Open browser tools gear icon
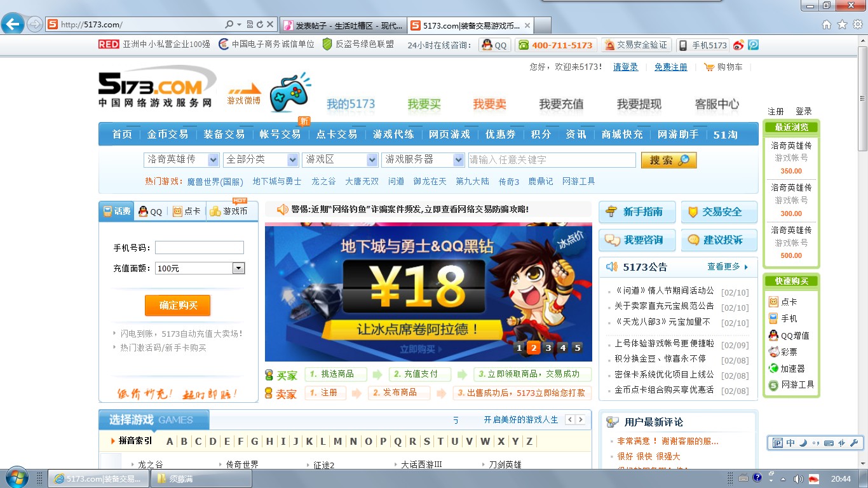This screenshot has height=488, width=868. click(857, 25)
